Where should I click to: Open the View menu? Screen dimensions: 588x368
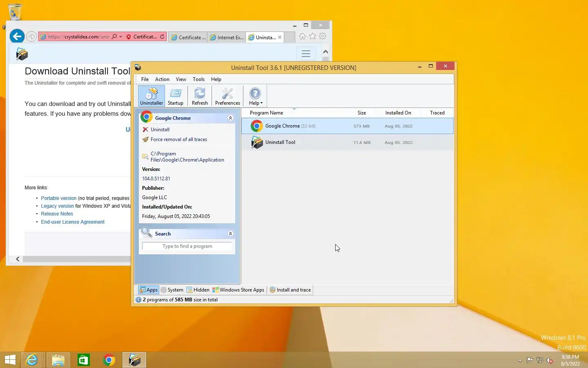coord(181,79)
